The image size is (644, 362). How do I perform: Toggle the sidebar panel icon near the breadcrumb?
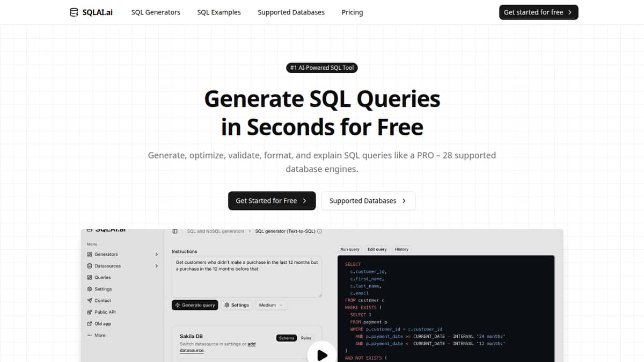[175, 231]
